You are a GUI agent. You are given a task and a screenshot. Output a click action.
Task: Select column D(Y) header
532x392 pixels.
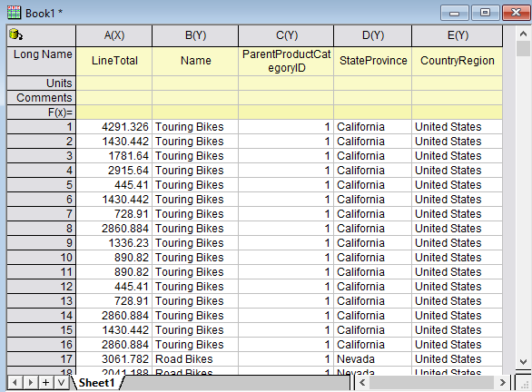pos(373,35)
